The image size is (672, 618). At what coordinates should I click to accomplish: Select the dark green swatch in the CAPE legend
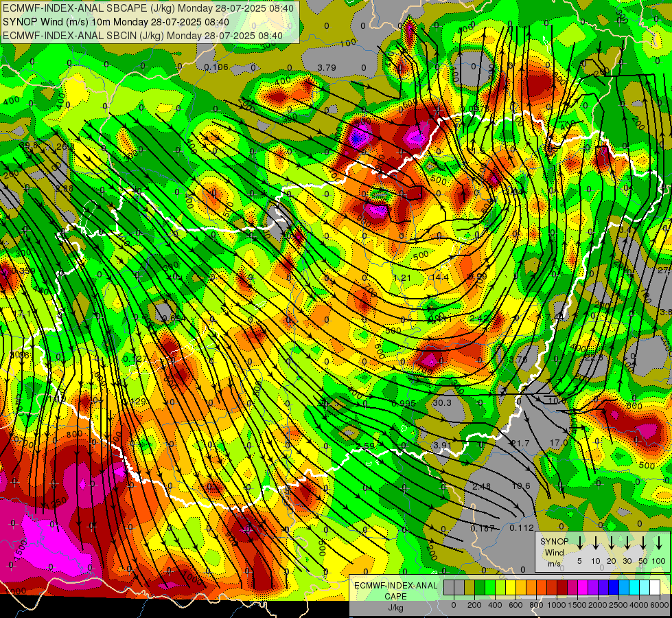tap(480, 587)
